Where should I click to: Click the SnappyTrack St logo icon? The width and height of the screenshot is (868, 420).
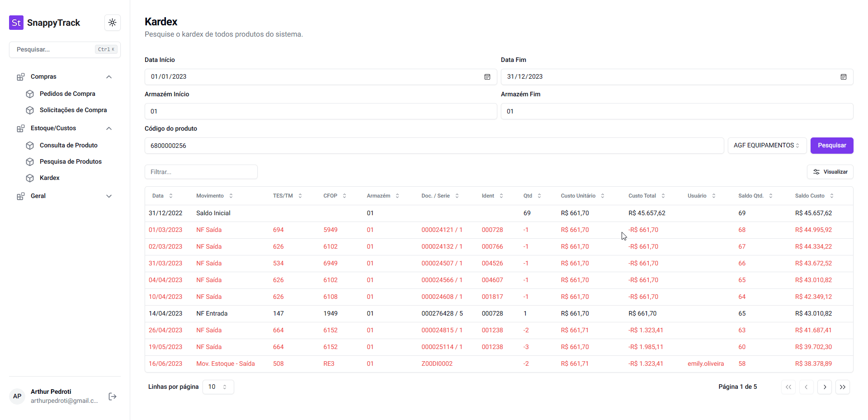pyautogui.click(x=16, y=23)
